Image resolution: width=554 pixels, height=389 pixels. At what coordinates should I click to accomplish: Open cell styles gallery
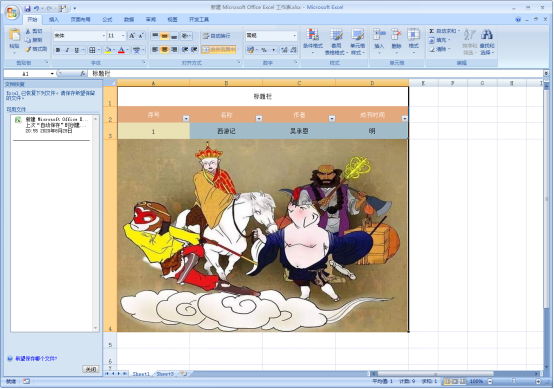tap(357, 41)
